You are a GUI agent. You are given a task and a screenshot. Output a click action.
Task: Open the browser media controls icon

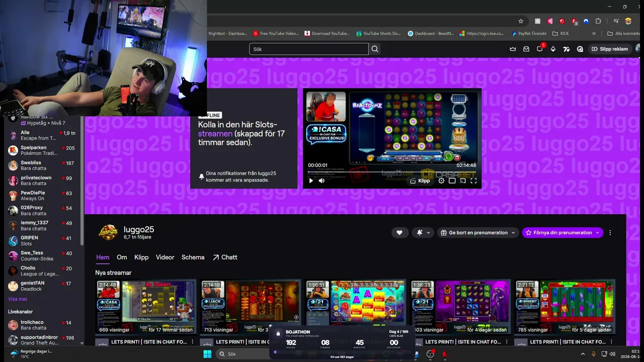(x=616, y=21)
